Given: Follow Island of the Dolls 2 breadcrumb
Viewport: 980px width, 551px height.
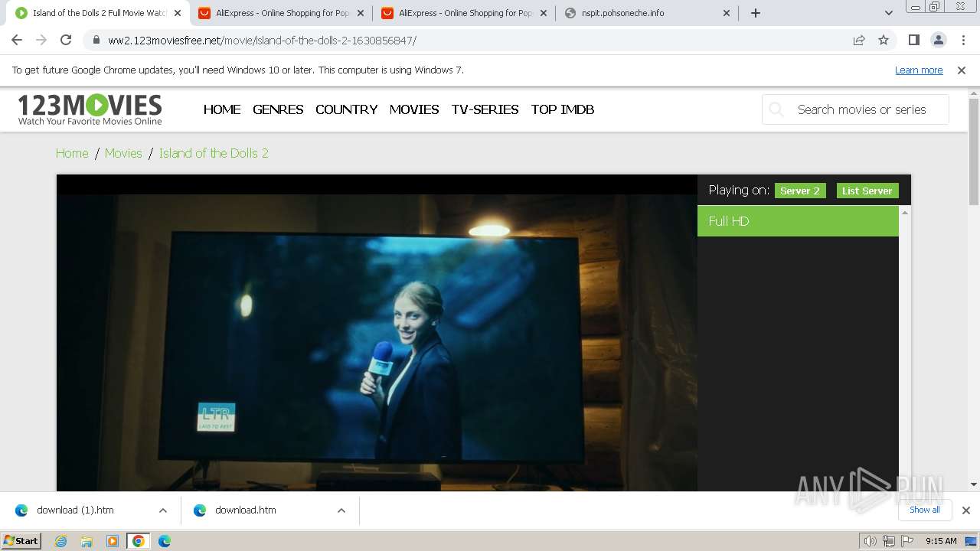Looking at the screenshot, I should [x=214, y=153].
